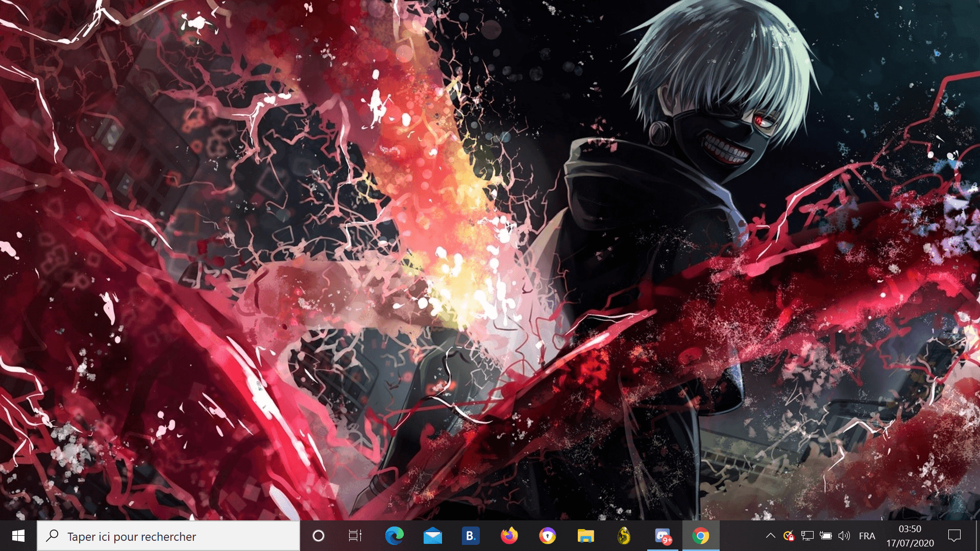Open the clock showing 03:50 17/07/2020
The width and height of the screenshot is (980, 551).
910,536
